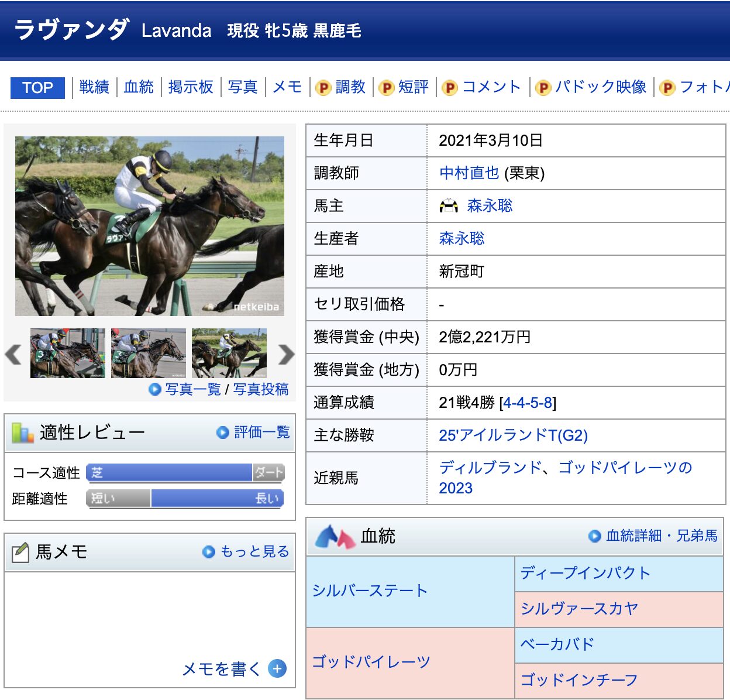Open the TOP tab
The image size is (730, 700).
37,88
